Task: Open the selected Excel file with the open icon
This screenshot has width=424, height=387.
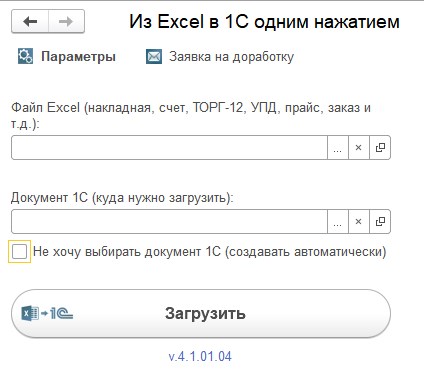Action: point(380,147)
